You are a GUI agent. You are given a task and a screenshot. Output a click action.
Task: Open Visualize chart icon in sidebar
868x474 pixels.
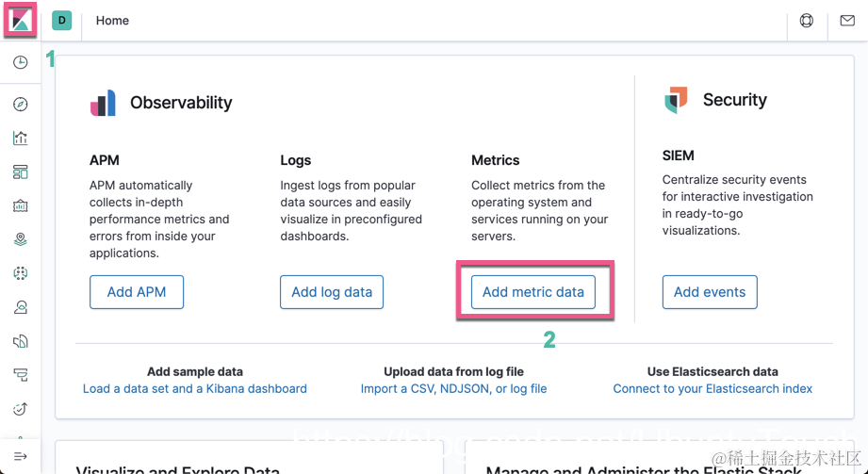click(x=20, y=139)
